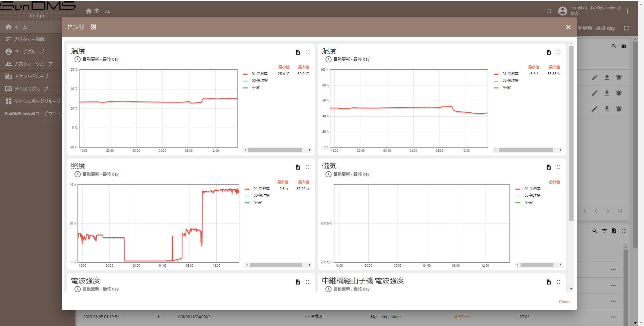Go to first page in background table
This screenshot has height=326, width=644.
point(584,211)
